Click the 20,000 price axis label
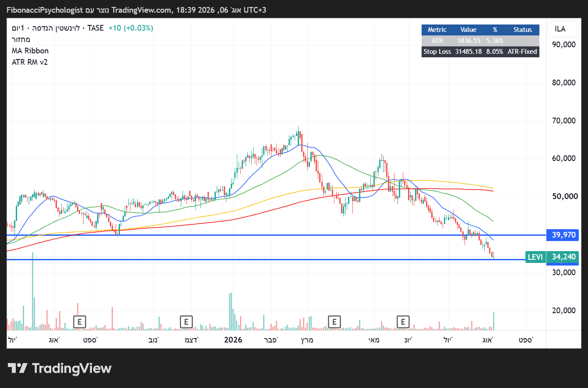This screenshot has width=588, height=388. point(563,311)
